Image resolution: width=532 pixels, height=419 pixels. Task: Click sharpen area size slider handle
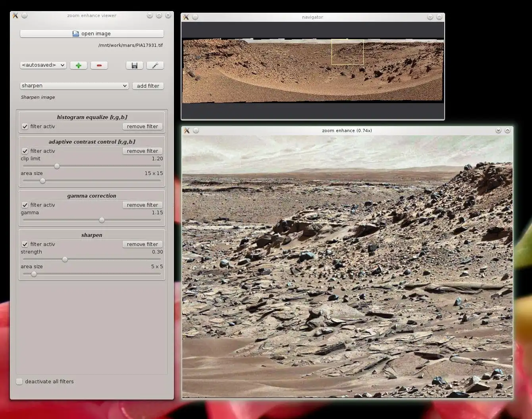tap(34, 274)
